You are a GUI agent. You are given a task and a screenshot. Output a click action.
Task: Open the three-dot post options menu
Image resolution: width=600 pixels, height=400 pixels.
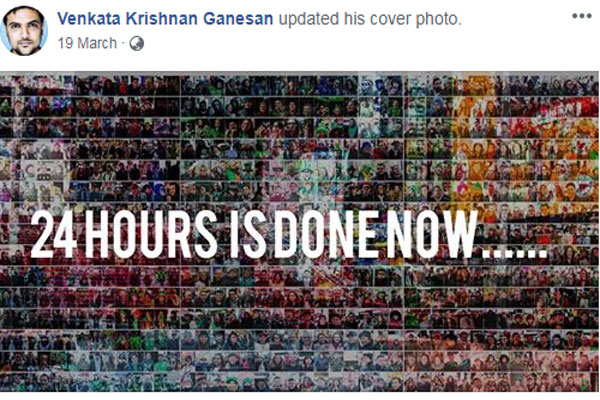[x=582, y=16]
